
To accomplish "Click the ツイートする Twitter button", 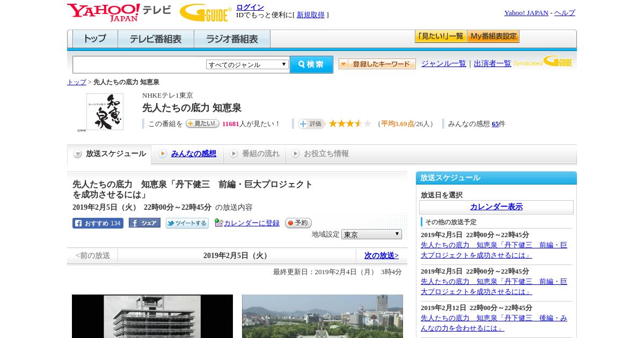I will tap(187, 223).
